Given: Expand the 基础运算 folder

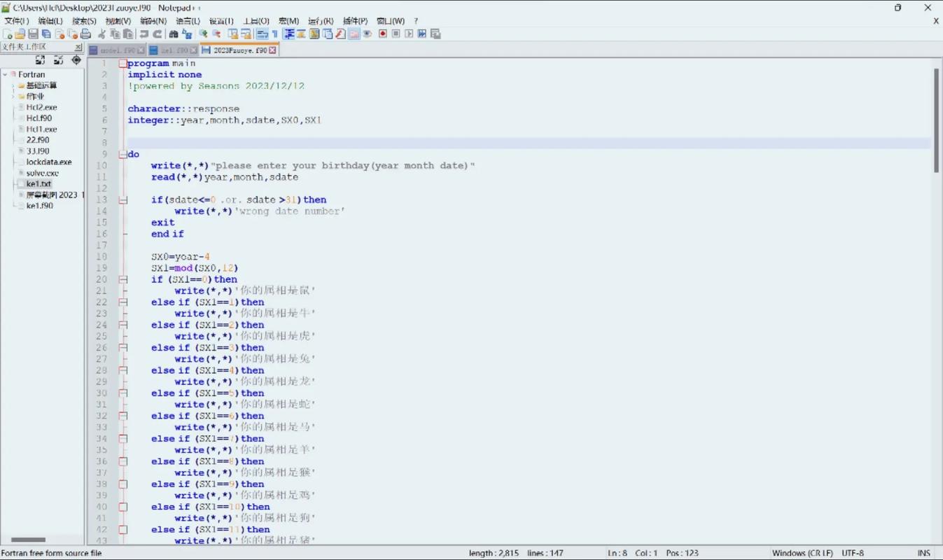Looking at the screenshot, I should pos(14,85).
